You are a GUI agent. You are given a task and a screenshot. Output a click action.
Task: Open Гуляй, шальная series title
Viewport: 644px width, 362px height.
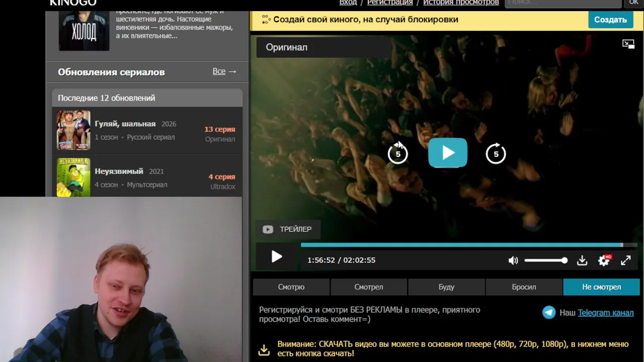click(x=125, y=124)
